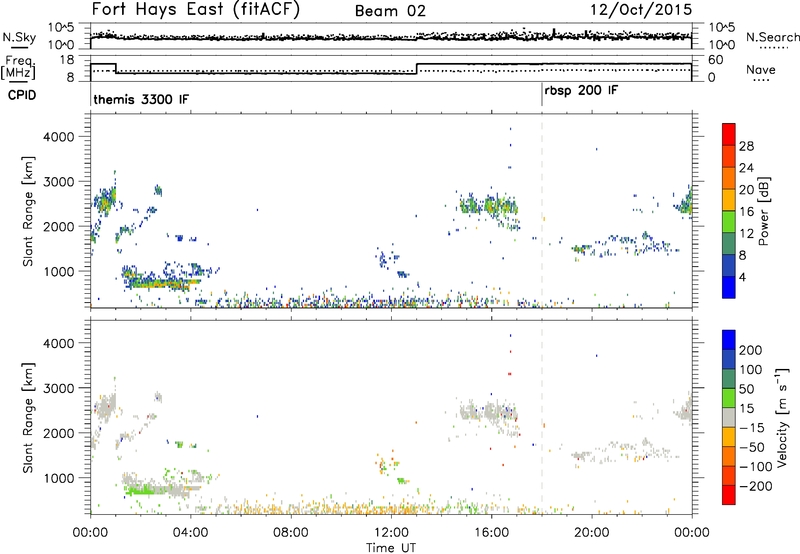Click the "3000" tick in velocity panel
The width and height of the screenshot is (800, 554).
pos(59,388)
